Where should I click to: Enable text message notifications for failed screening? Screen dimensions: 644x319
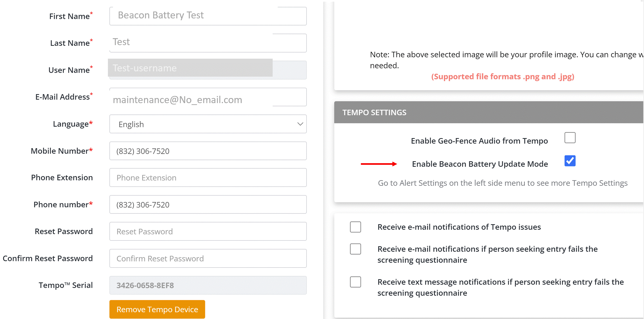(x=355, y=282)
